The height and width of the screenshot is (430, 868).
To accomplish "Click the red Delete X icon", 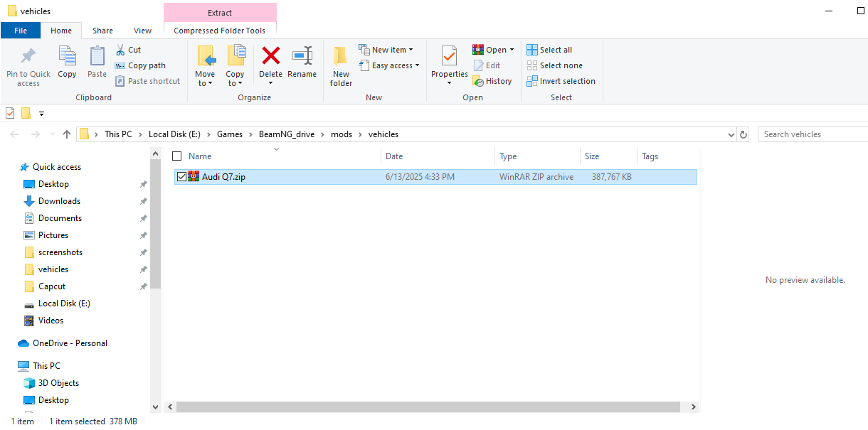I will tap(271, 55).
